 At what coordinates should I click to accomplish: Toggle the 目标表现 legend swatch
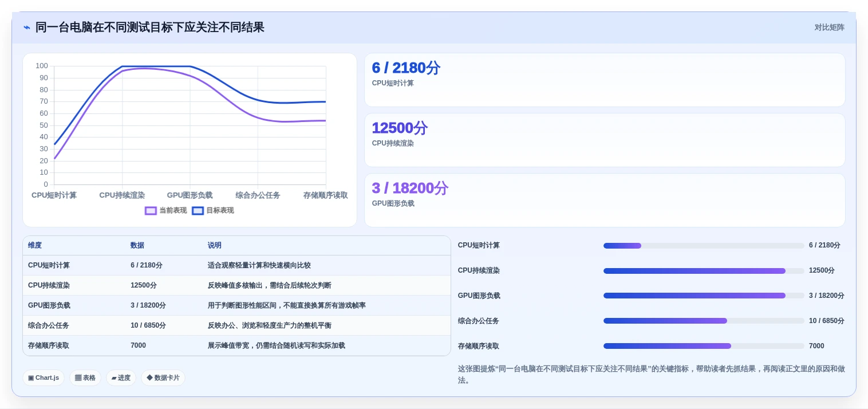click(198, 211)
